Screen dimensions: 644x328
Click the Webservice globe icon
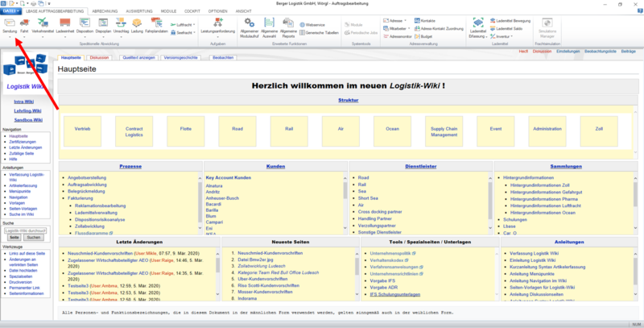pyautogui.click(x=303, y=25)
